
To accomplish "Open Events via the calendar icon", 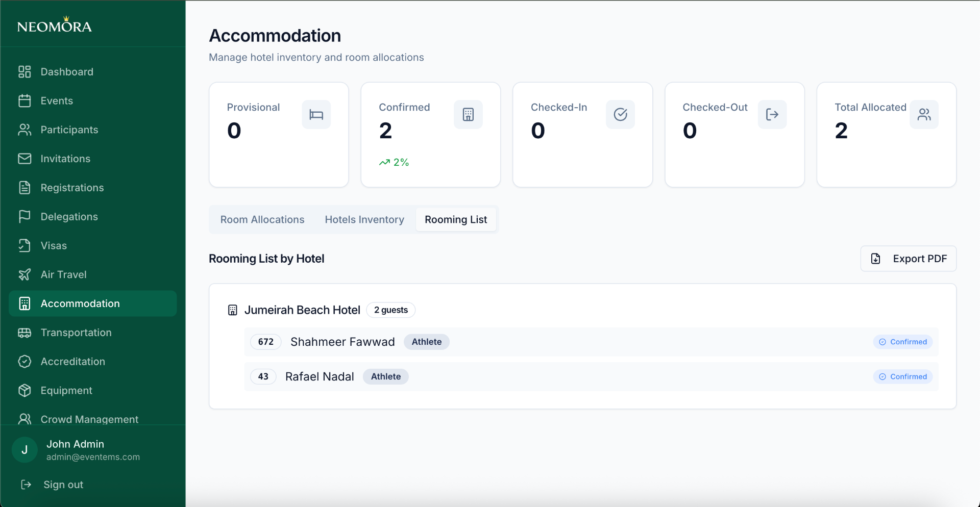I will click(24, 100).
